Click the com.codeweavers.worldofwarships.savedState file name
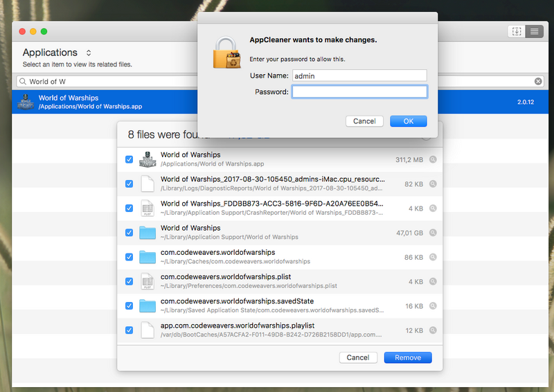The image size is (554, 392). point(237,301)
